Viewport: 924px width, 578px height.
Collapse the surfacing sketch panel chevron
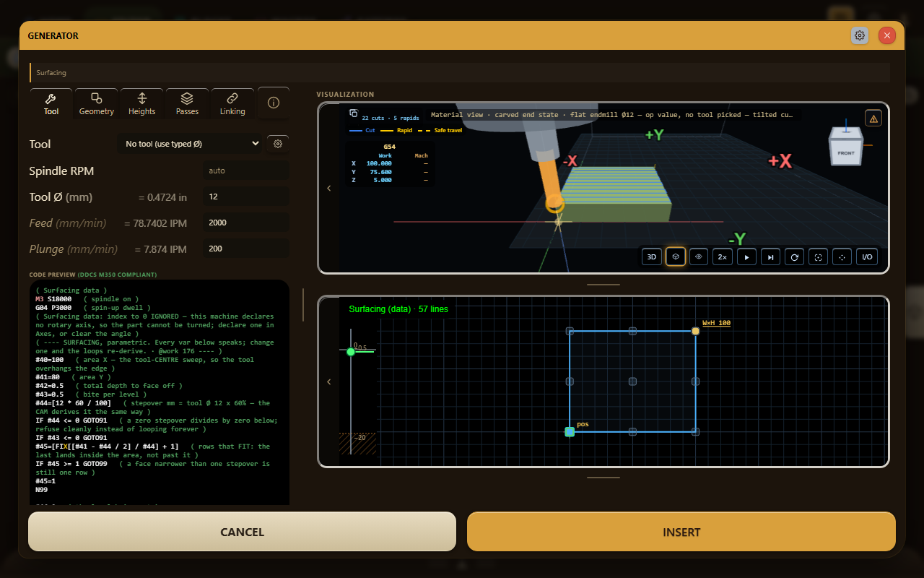329,381
